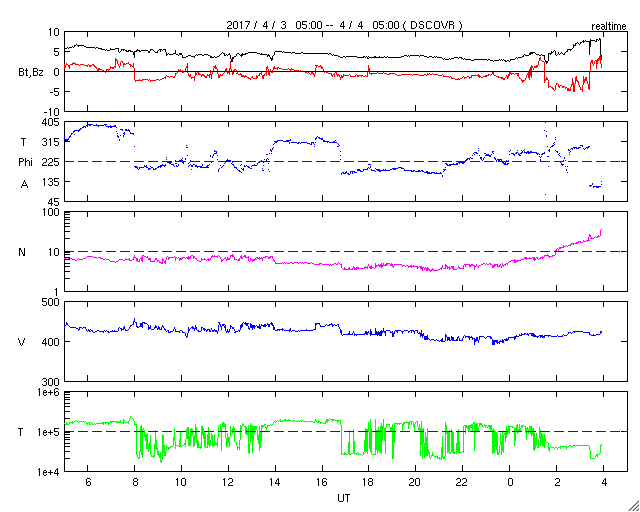Click the UT axis tick label '22'
The width and height of the screenshot is (640, 512).
(x=462, y=482)
